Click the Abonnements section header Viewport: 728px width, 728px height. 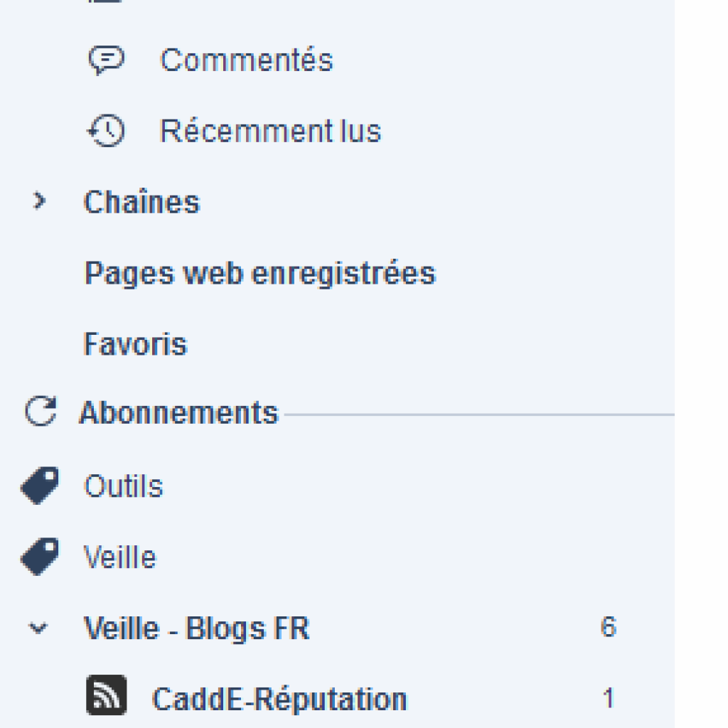178,413
